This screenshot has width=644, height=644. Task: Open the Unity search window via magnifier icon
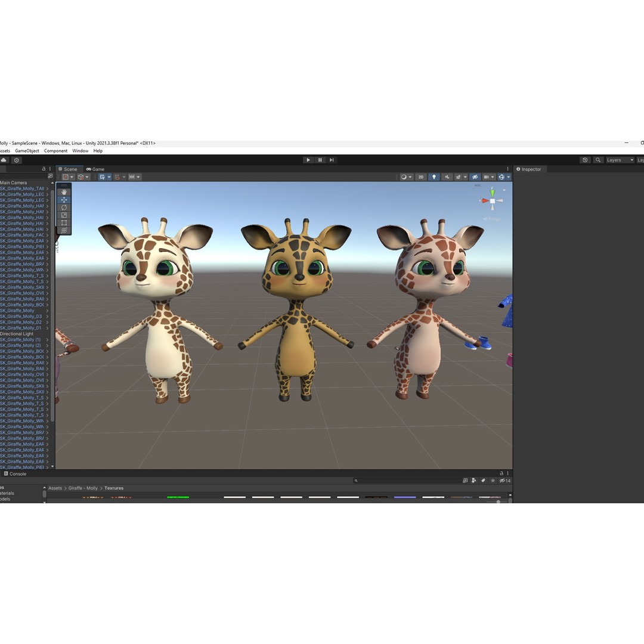coord(597,160)
